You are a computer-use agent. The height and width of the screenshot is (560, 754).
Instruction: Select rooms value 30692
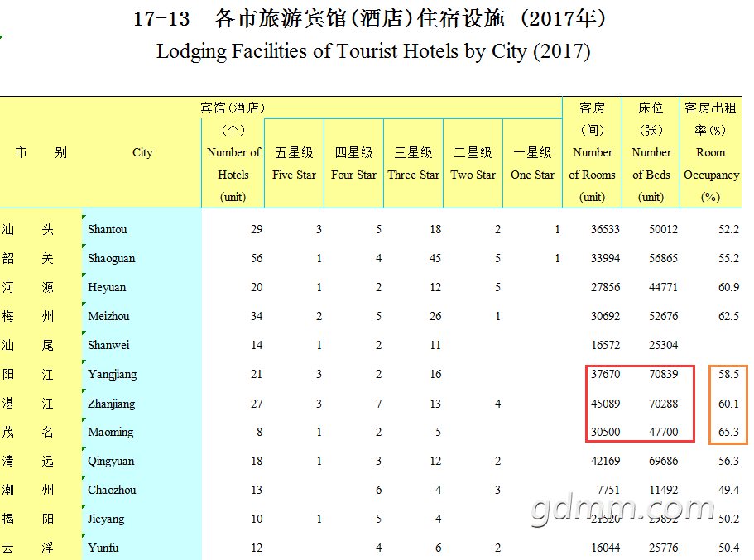pos(605,316)
